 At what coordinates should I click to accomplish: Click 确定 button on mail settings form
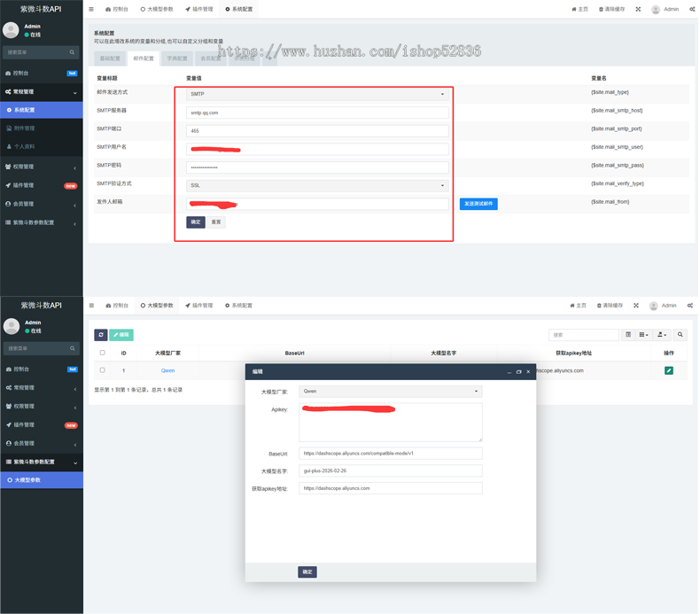(x=196, y=222)
